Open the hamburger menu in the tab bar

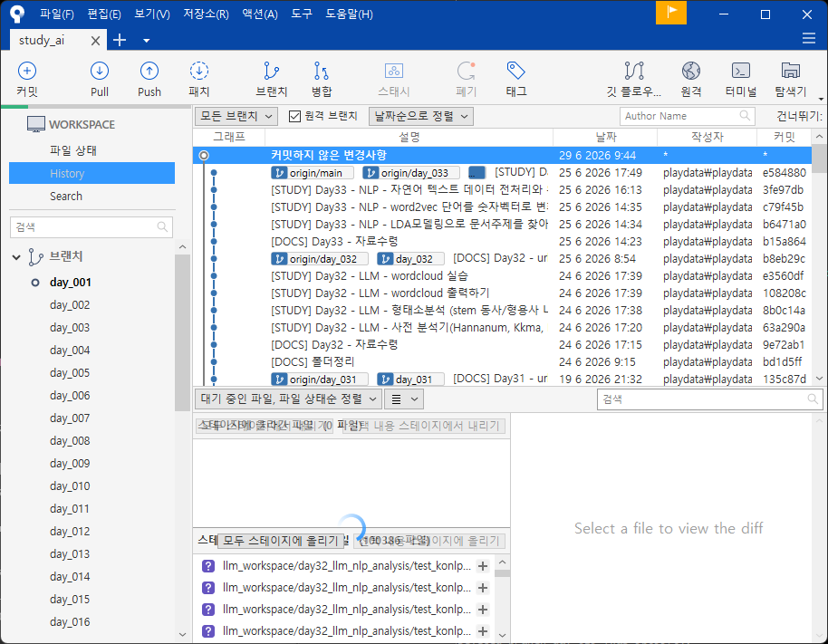tap(808, 39)
